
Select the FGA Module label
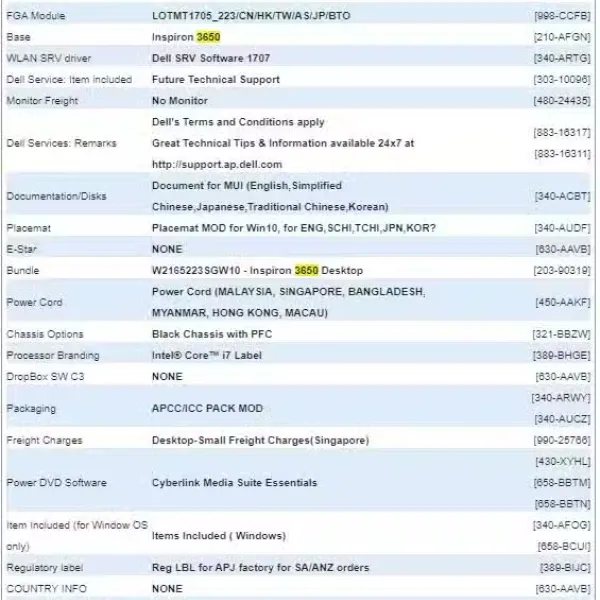click(x=36, y=16)
